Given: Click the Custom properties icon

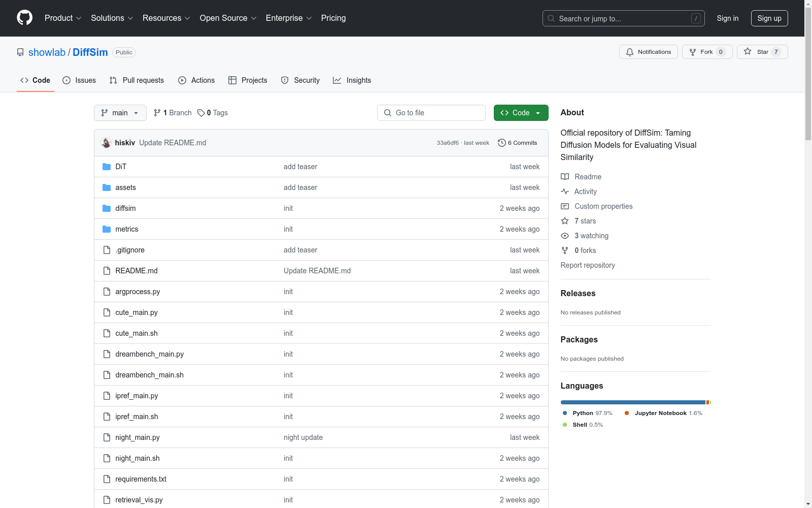Looking at the screenshot, I should coord(565,206).
